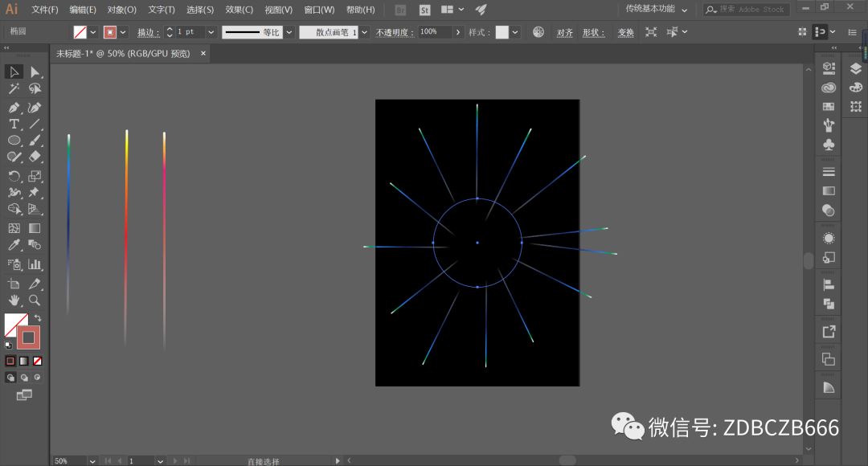Open zoom level 50% dropdown
The width and height of the screenshot is (868, 466).
coord(92,460)
